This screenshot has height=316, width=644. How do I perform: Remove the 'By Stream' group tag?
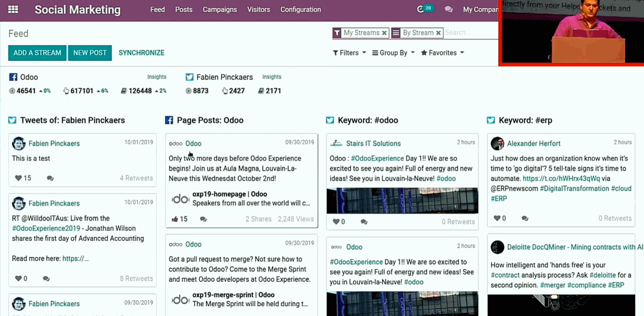pos(438,33)
